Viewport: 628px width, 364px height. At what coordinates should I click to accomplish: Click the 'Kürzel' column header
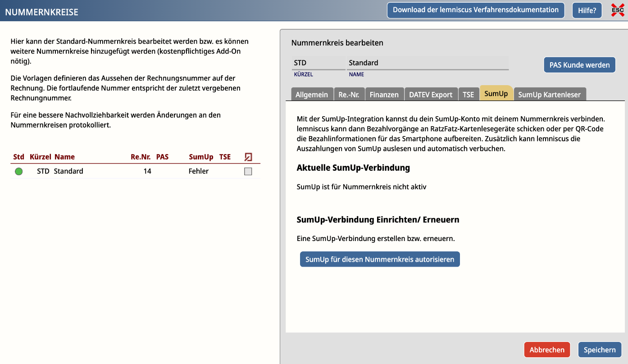coord(41,157)
